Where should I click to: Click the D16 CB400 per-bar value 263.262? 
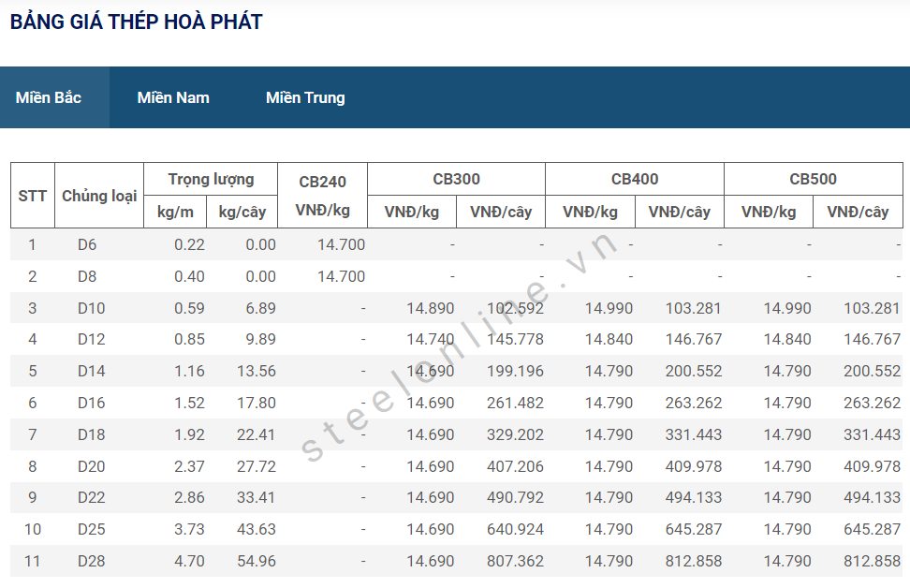694,403
